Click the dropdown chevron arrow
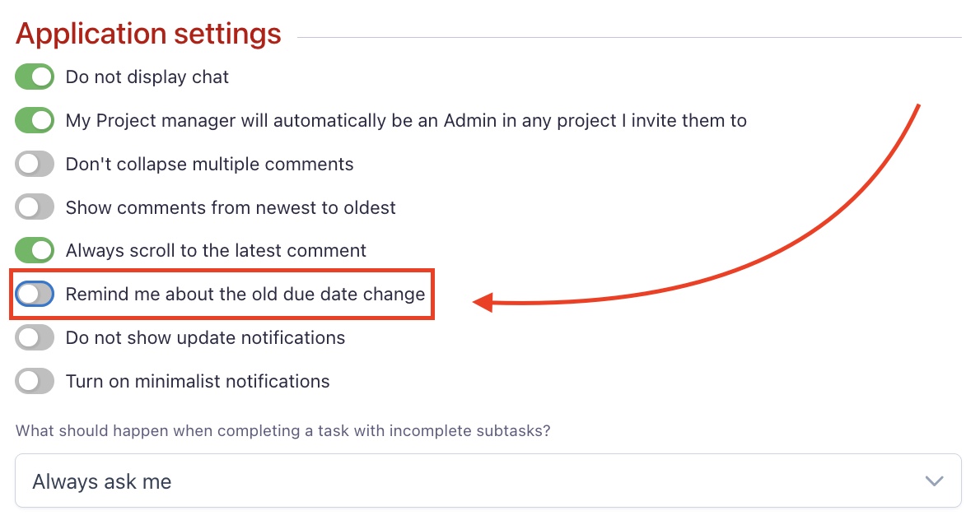The width and height of the screenshot is (980, 520). pos(935,481)
